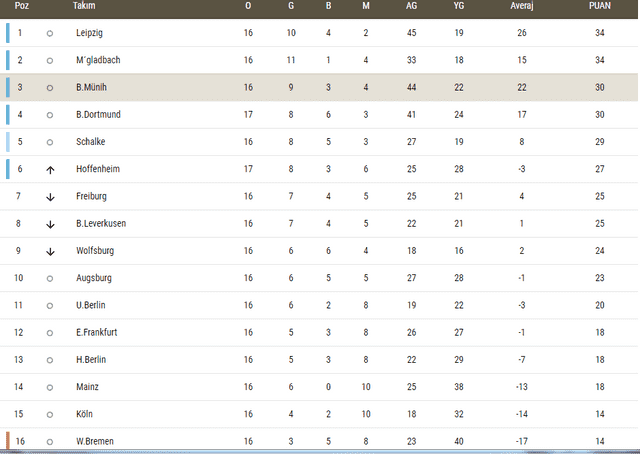Sort table by PUAN column header
This screenshot has width=640, height=454.
click(600, 6)
